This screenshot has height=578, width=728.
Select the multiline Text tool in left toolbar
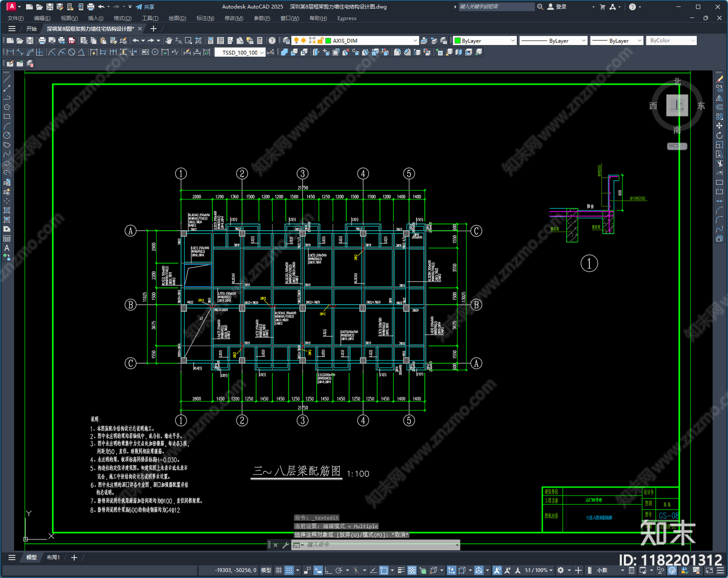(x=7, y=248)
